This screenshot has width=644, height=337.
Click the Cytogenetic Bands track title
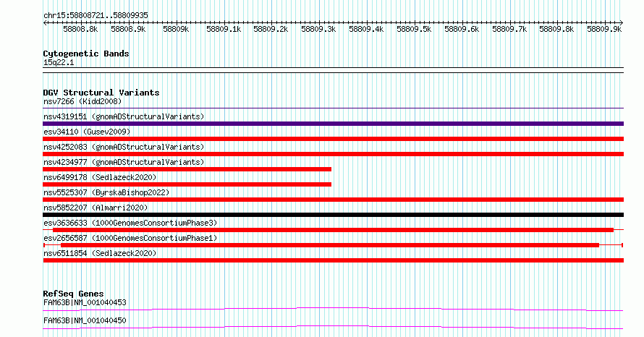pyautogui.click(x=86, y=54)
